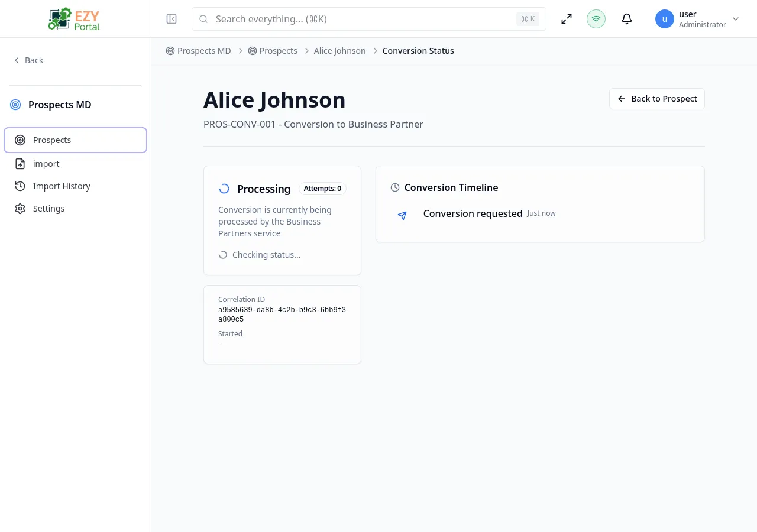The image size is (757, 532).
Task: Click the fullscreen expand arrows icon
Action: (x=566, y=18)
